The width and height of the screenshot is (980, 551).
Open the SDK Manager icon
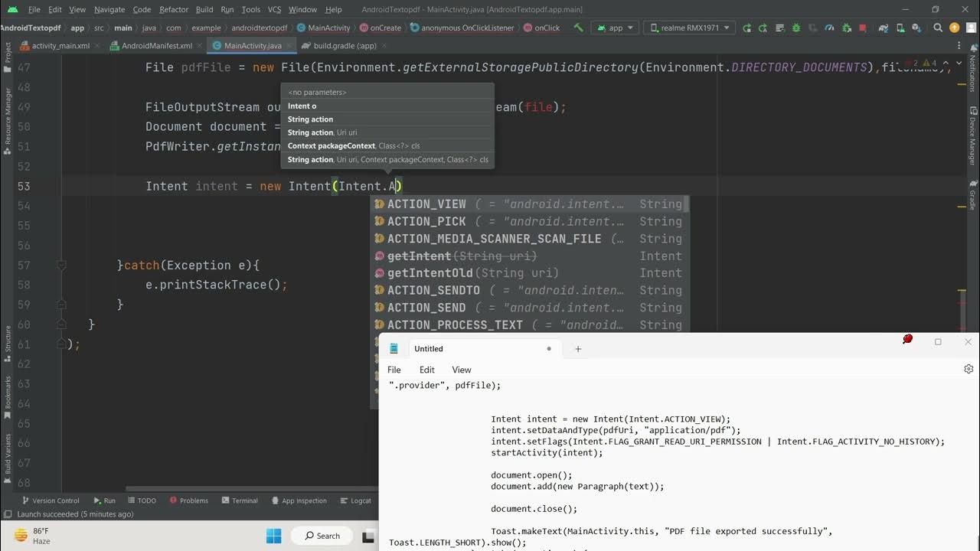pyautogui.click(x=918, y=28)
